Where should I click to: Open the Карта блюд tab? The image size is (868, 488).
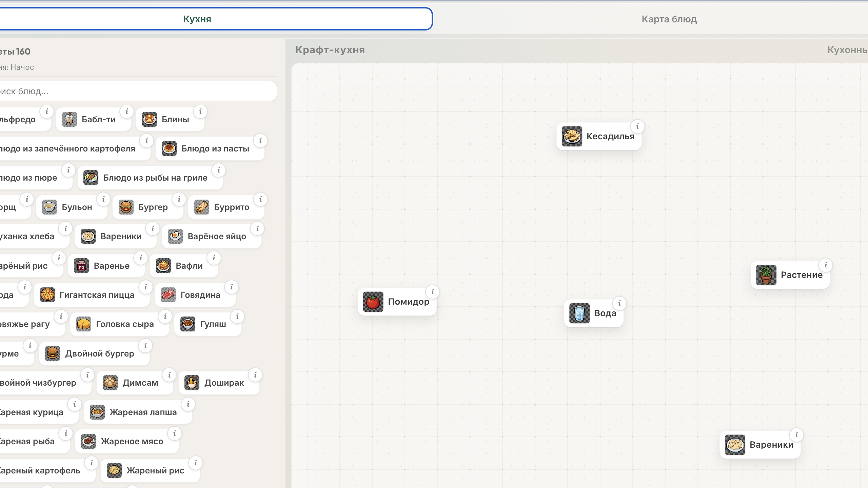[669, 19]
